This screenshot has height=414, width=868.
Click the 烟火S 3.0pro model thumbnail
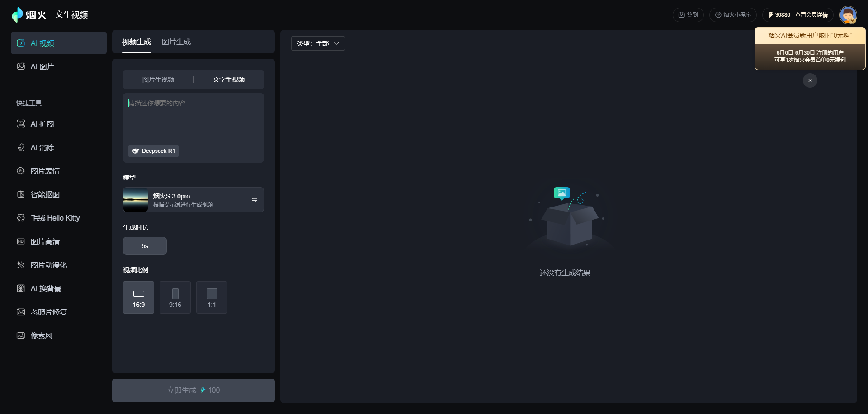coord(136,200)
